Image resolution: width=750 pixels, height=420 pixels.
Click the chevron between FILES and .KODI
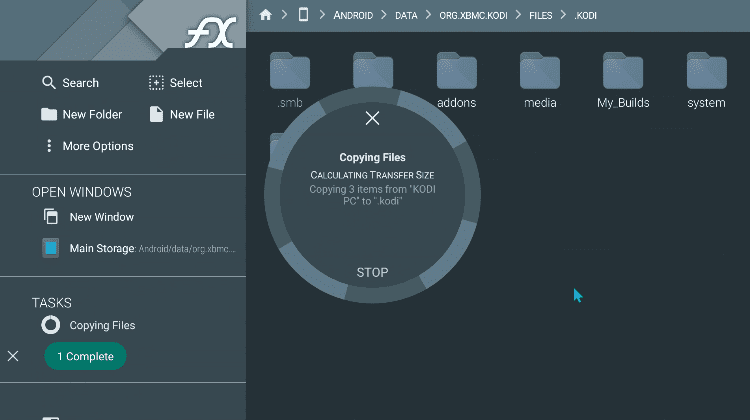[x=563, y=15]
